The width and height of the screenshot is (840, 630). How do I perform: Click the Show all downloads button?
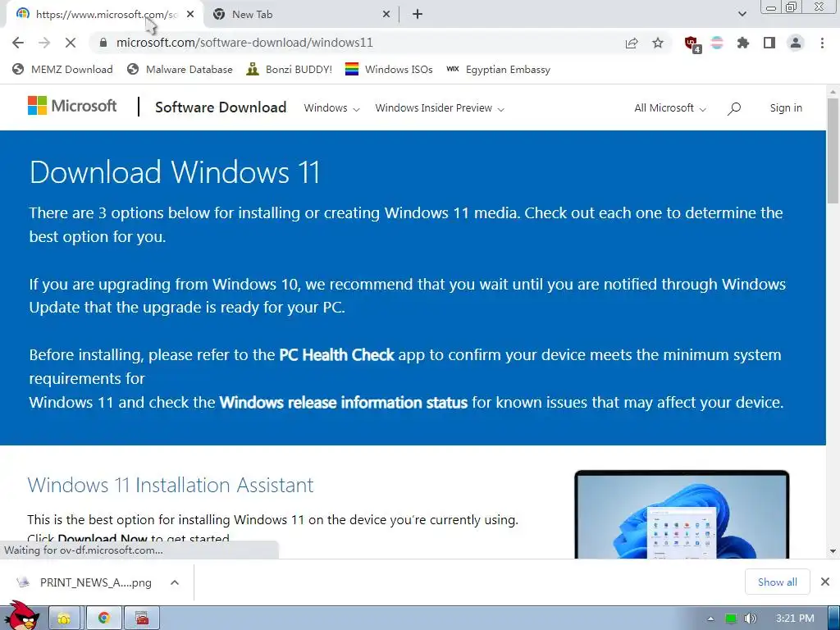777,582
